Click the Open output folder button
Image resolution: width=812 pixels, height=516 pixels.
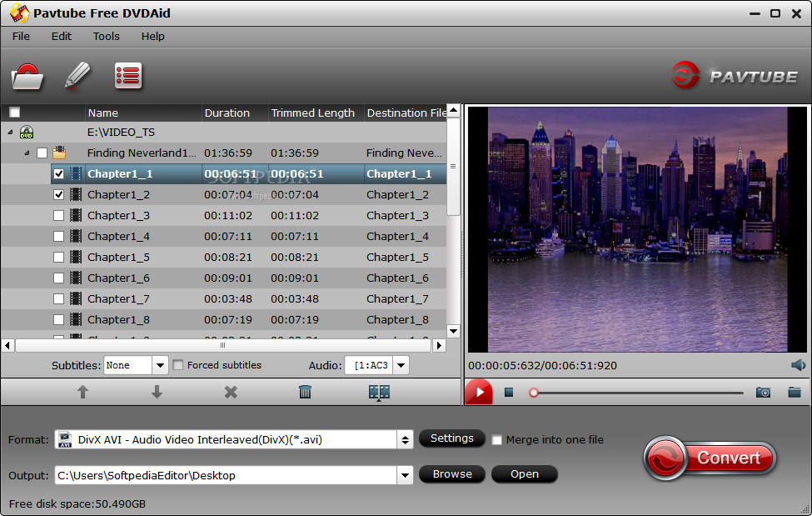coord(524,474)
